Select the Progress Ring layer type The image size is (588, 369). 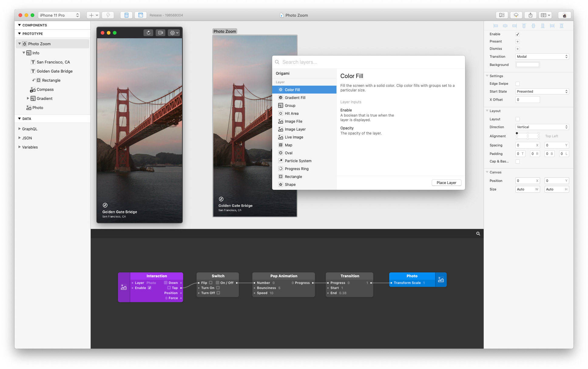(x=297, y=168)
